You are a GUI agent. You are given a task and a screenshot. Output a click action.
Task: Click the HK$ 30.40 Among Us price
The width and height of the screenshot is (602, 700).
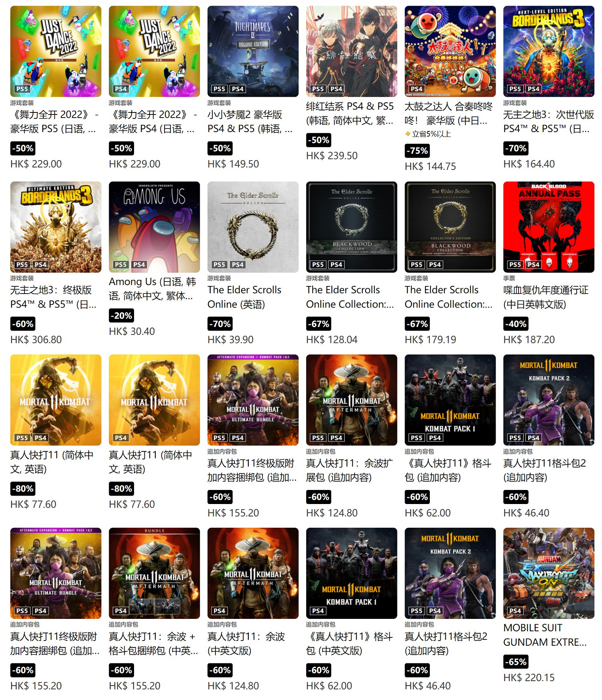click(x=132, y=331)
